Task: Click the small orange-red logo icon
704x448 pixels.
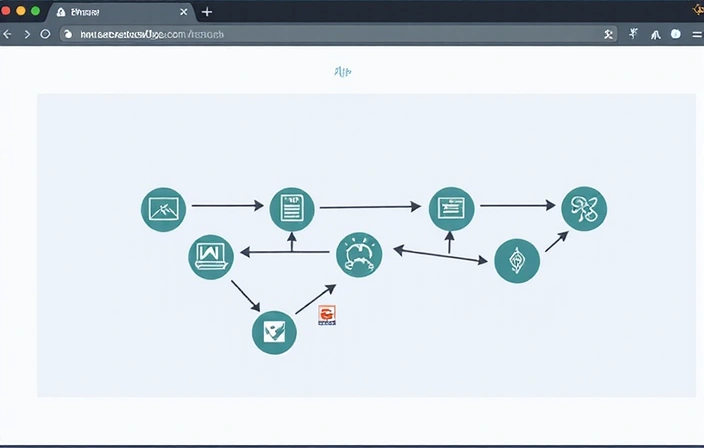Action: click(327, 316)
